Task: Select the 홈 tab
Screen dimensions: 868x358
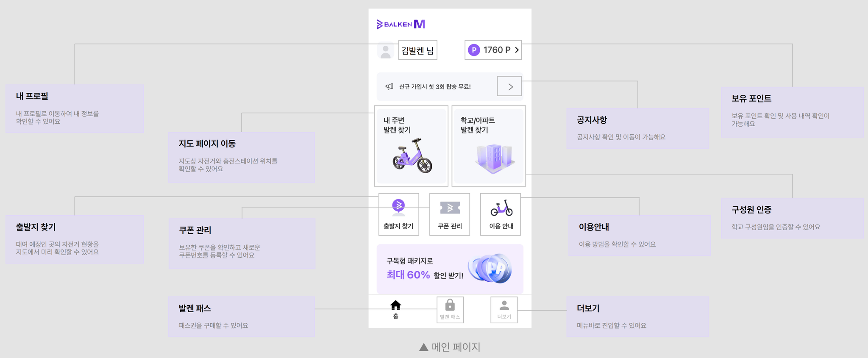Action: point(395,310)
